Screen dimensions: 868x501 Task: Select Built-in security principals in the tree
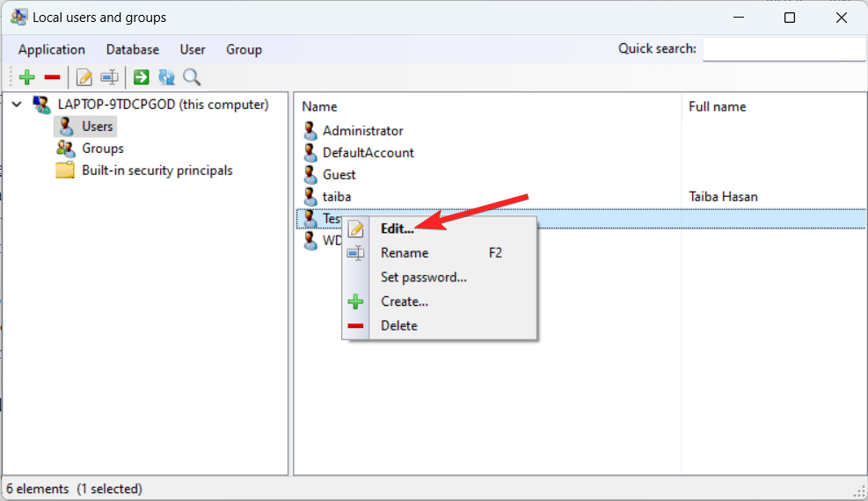[157, 171]
